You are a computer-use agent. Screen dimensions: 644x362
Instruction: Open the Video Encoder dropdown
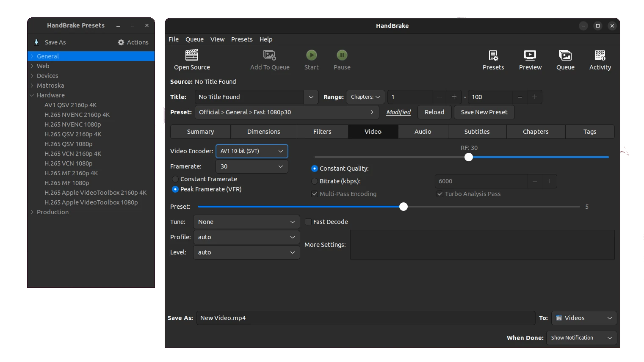tap(252, 151)
